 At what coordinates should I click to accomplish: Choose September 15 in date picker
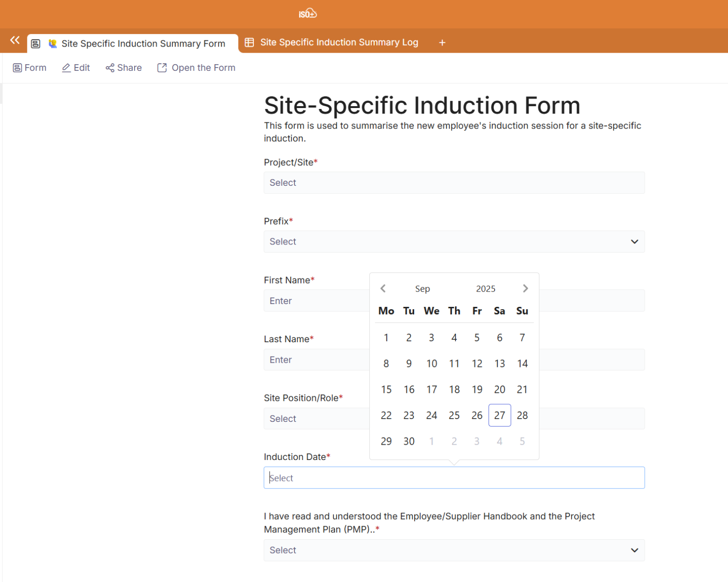(386, 390)
